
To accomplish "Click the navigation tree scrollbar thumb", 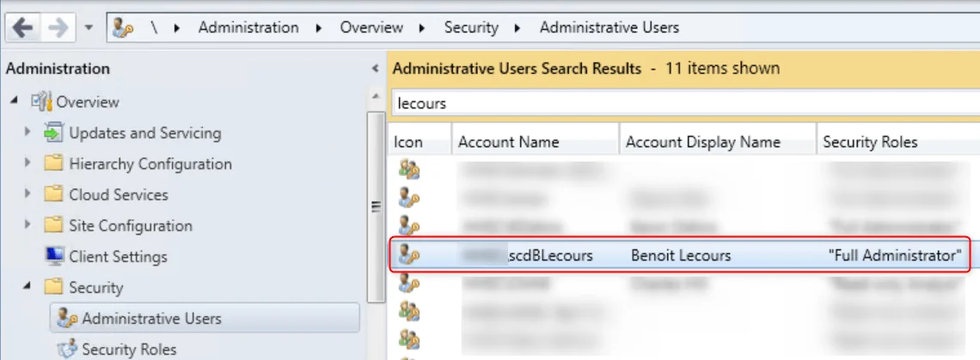I will [376, 207].
